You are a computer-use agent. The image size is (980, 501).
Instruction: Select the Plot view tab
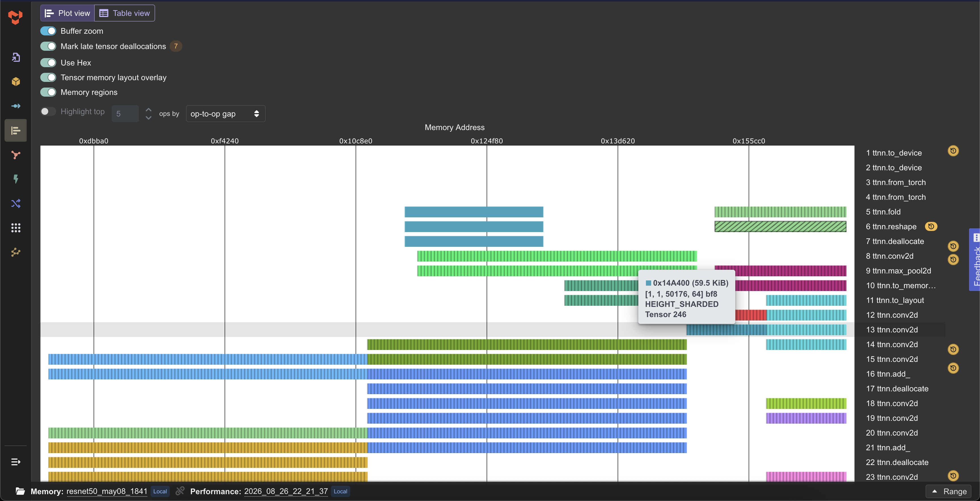click(67, 13)
